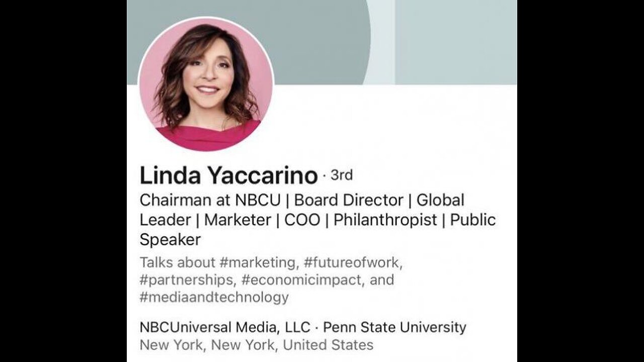Click the circular profile photo

click(206, 83)
